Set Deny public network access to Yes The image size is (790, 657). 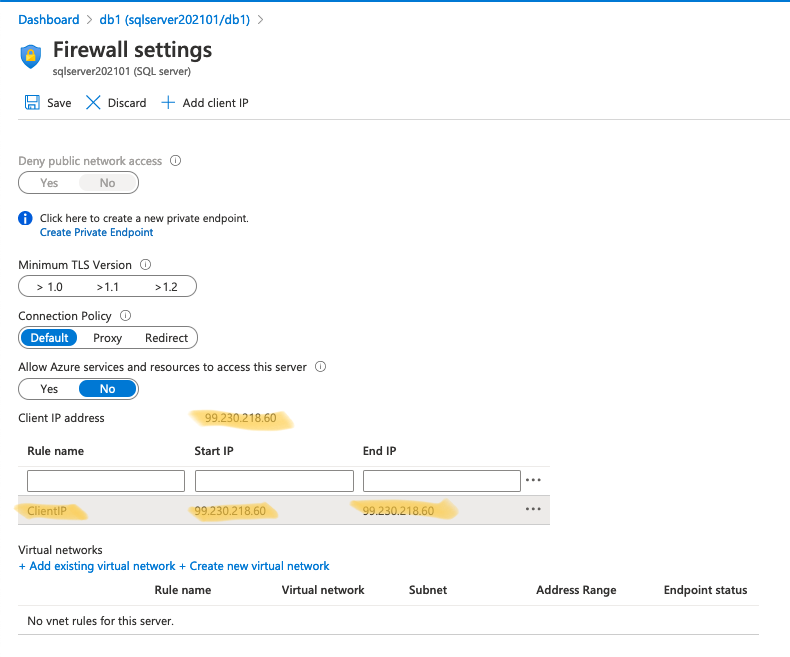[x=49, y=182]
